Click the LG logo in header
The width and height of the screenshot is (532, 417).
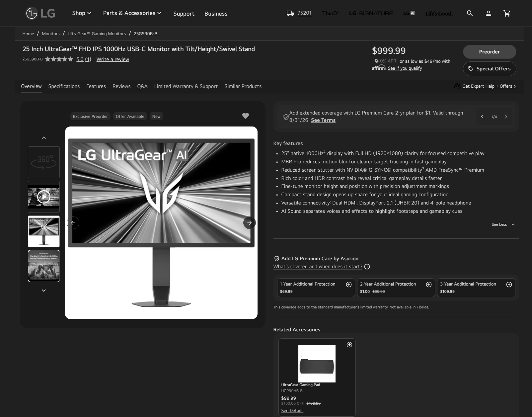pos(40,13)
